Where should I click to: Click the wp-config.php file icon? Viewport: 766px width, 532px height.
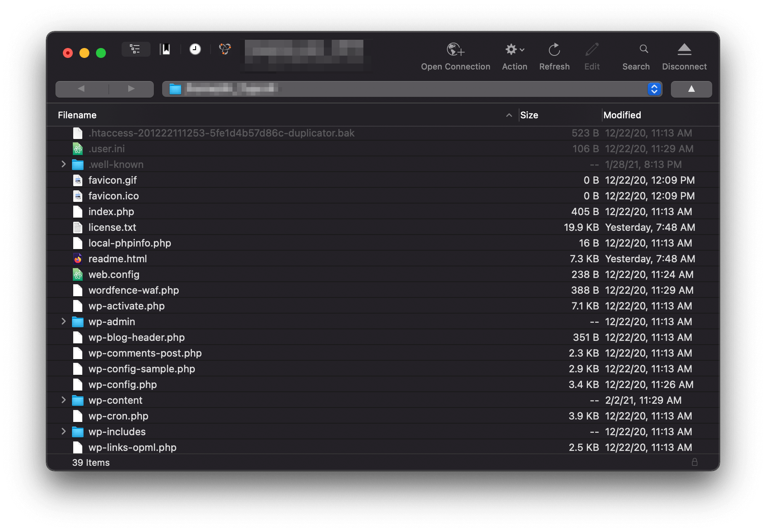pos(78,384)
